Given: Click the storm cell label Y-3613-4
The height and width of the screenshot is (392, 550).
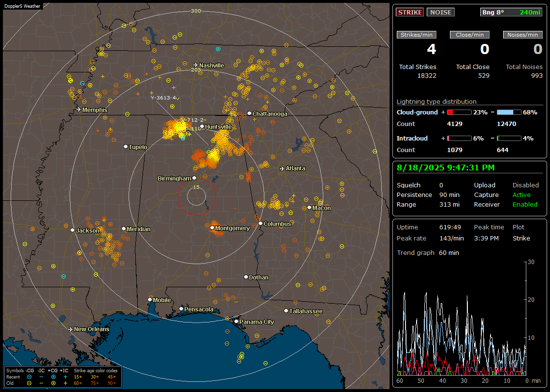Looking at the screenshot, I should pyautogui.click(x=163, y=98).
